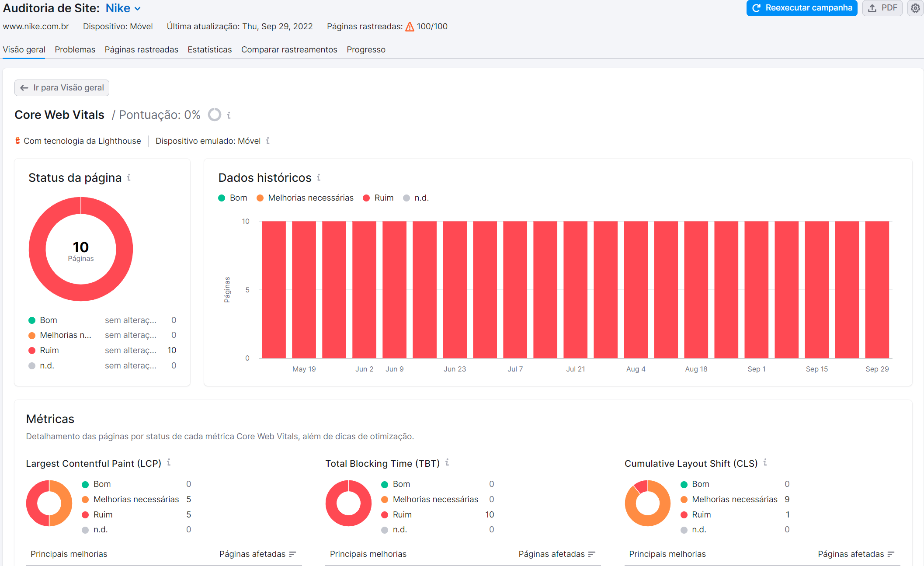This screenshot has height=566, width=924.
Task: Toggle the Bom legend in Dados históricos
Action: coord(233,198)
